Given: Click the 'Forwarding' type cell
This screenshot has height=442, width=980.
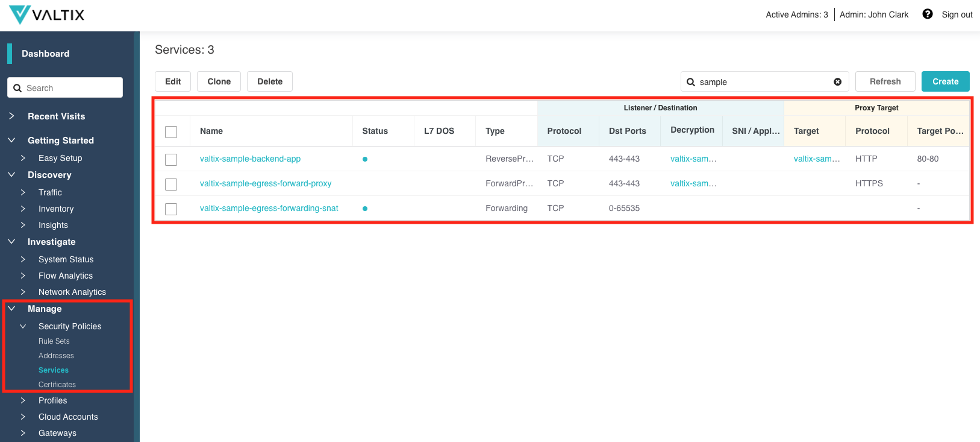Looking at the screenshot, I should 507,209.
